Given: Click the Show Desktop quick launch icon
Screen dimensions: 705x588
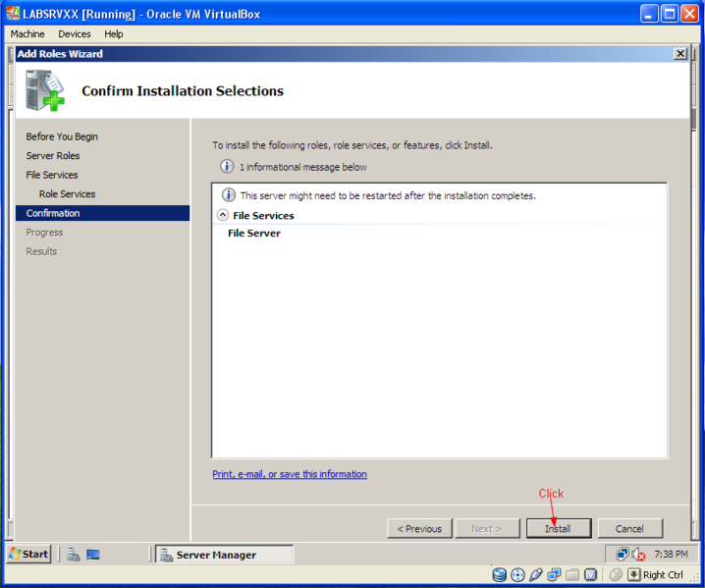Looking at the screenshot, I should pyautogui.click(x=93, y=555).
